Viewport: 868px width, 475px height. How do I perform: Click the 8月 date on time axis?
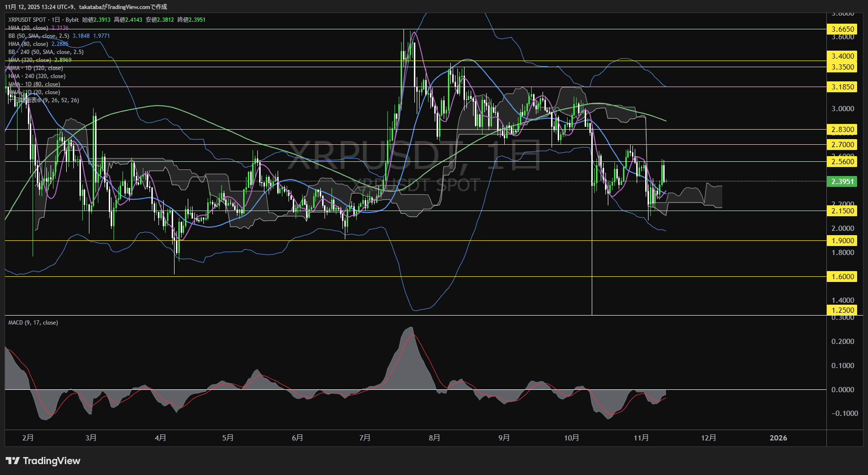point(434,438)
